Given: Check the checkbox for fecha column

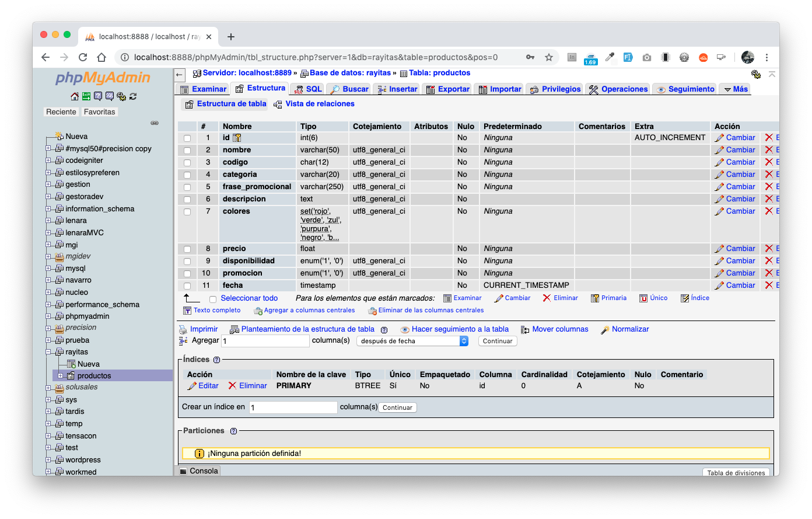Looking at the screenshot, I should 187,286.
